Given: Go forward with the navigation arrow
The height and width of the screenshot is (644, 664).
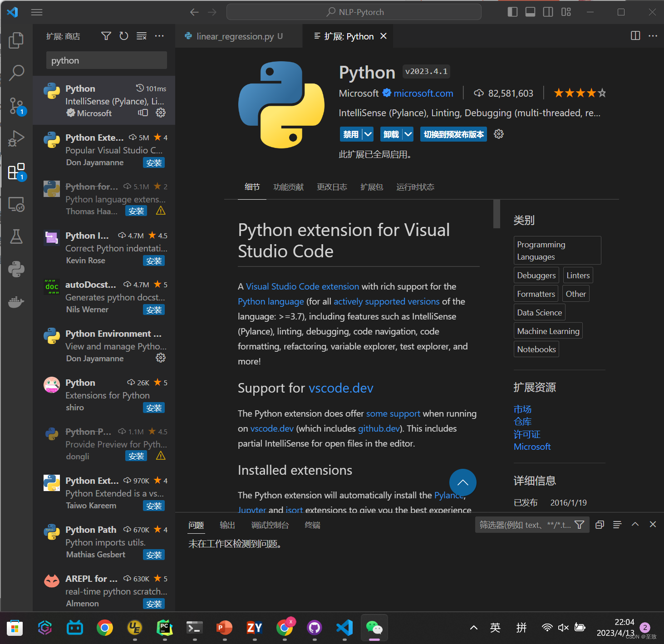Looking at the screenshot, I should [x=212, y=12].
